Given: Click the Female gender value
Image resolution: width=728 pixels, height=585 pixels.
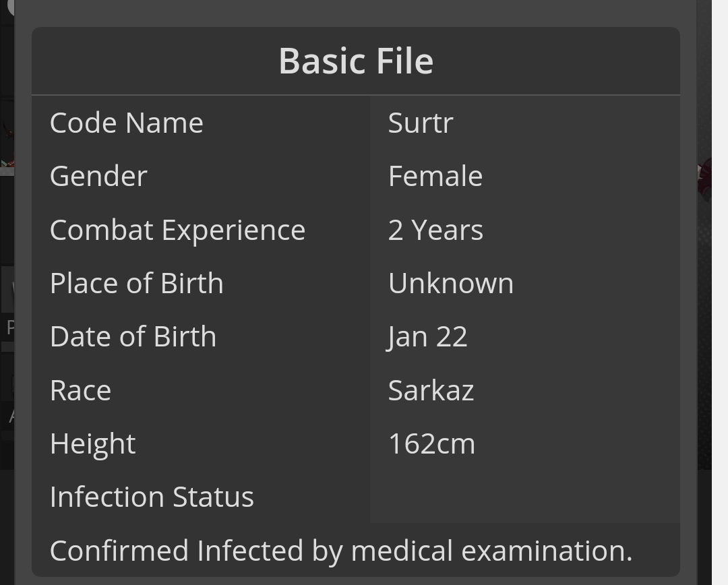Looking at the screenshot, I should coord(435,177).
